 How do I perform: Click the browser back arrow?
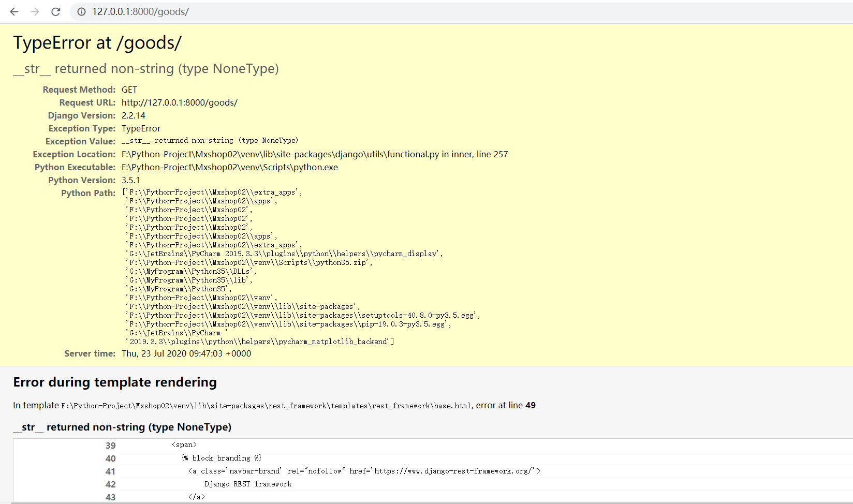(14, 11)
